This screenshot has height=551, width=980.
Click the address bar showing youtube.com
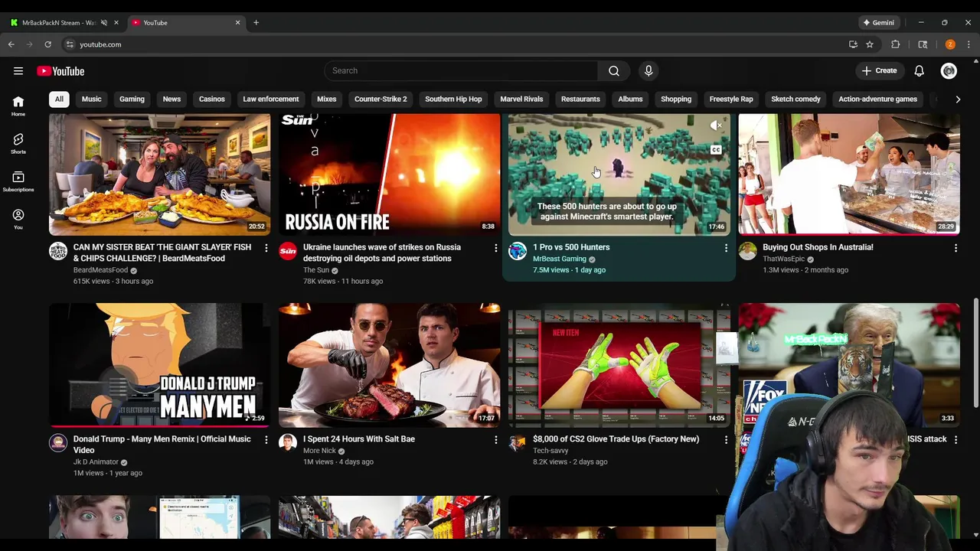(x=452, y=44)
